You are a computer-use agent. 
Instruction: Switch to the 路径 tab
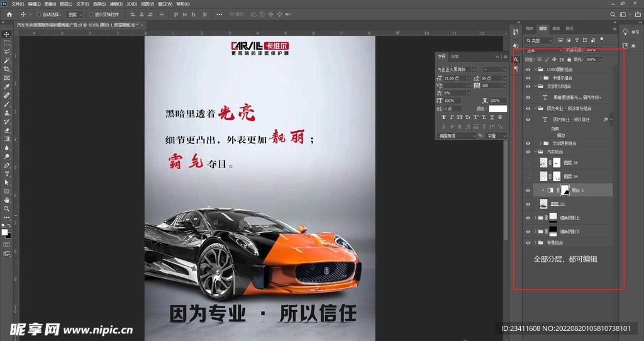pos(569,29)
